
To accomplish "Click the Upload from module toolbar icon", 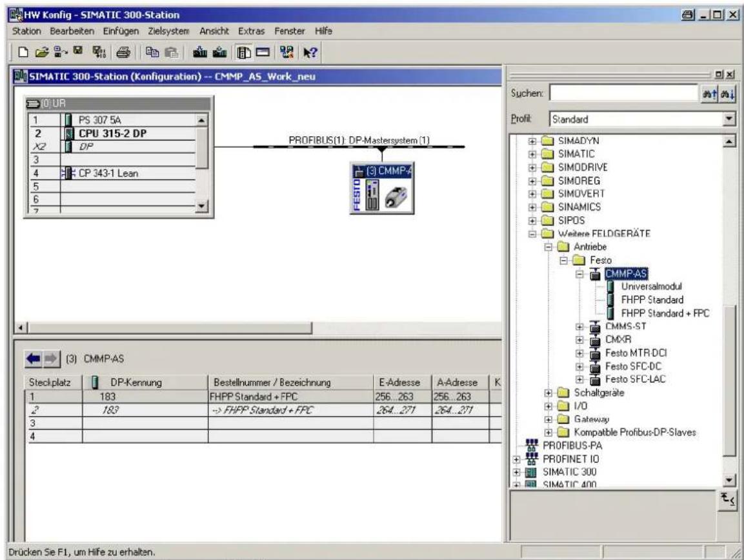I will tap(219, 52).
